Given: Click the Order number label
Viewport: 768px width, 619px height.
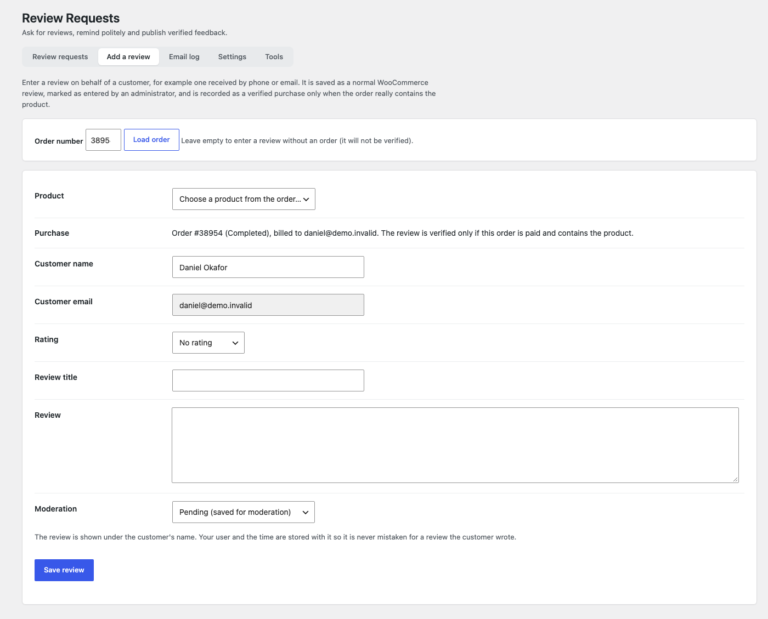Looking at the screenshot, I should coord(58,141).
